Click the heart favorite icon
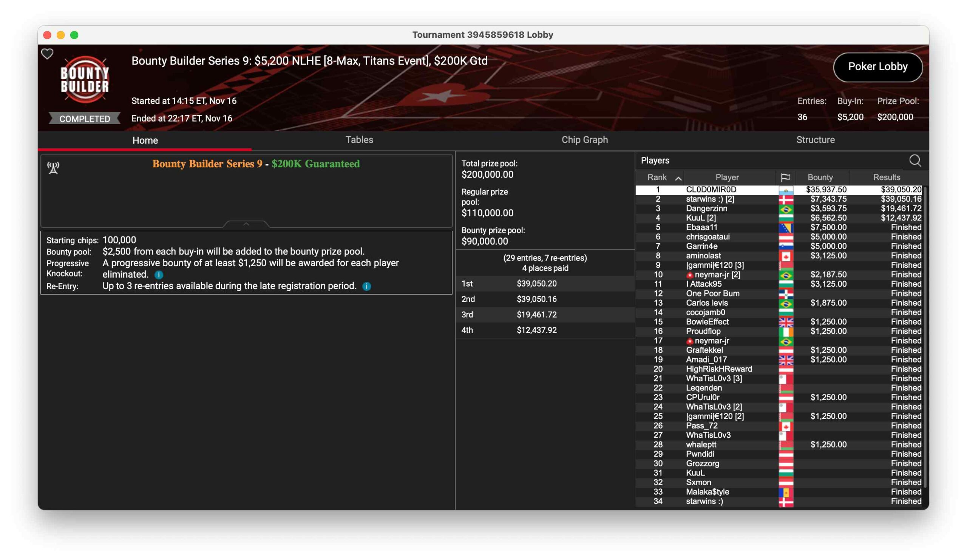Image resolution: width=967 pixels, height=560 pixels. pyautogui.click(x=47, y=54)
